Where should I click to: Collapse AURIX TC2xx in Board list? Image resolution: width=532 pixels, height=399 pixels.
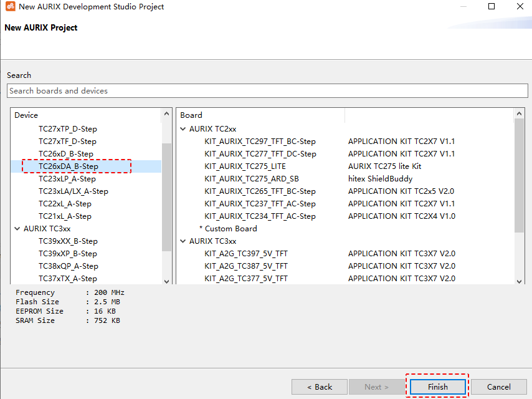click(183, 129)
